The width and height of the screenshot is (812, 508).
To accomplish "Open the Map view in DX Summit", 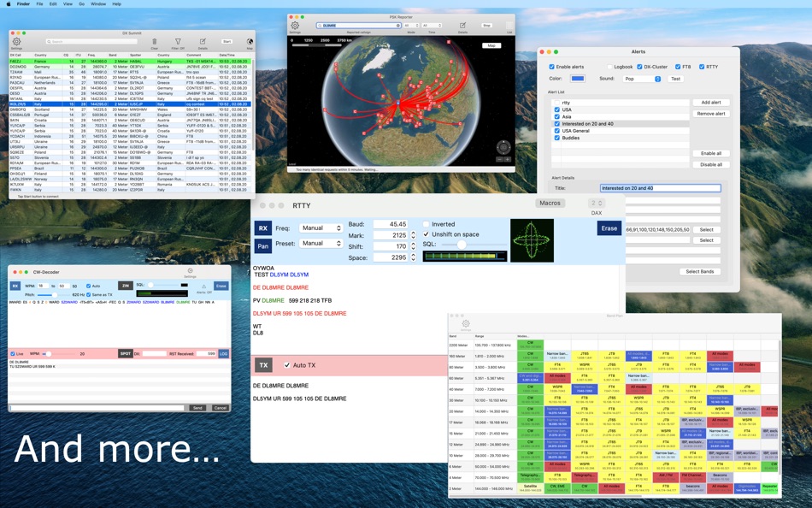I will point(248,41).
